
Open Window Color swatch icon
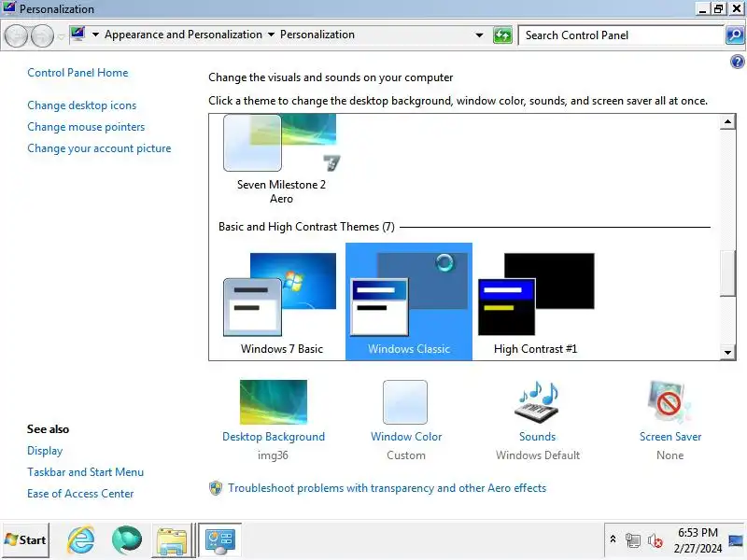[x=405, y=402]
